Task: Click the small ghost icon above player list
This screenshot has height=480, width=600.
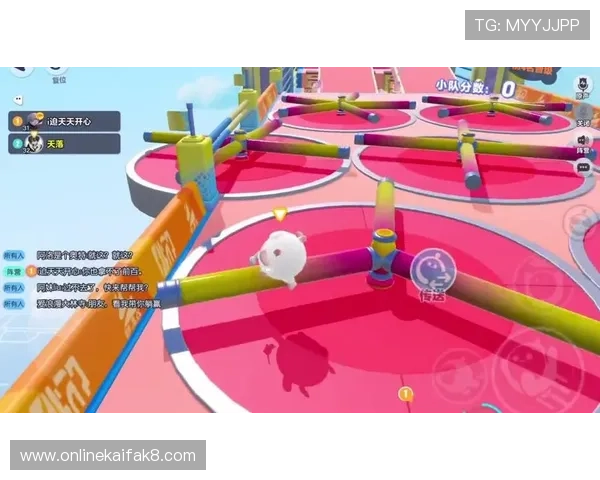Action: [17, 100]
